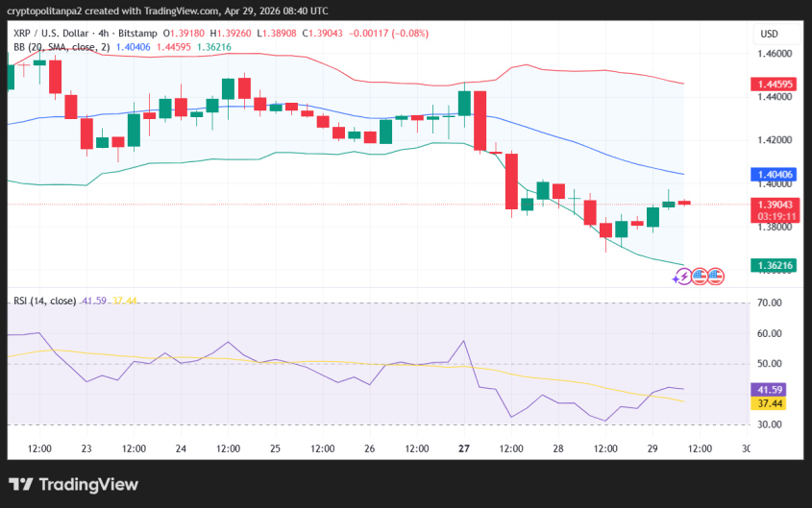
Task: Open the leftmost US flag economic event icon
Action: 700,277
